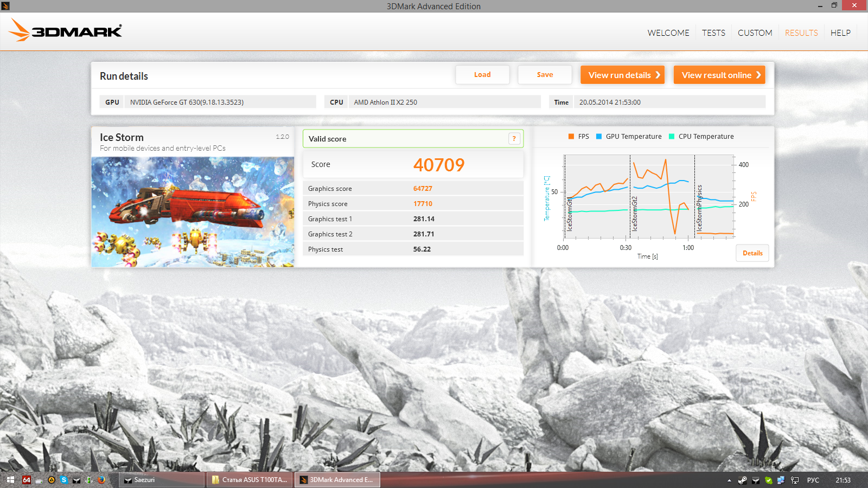Click the Ice Storm title text
This screenshot has width=868, height=488.
pos(122,138)
